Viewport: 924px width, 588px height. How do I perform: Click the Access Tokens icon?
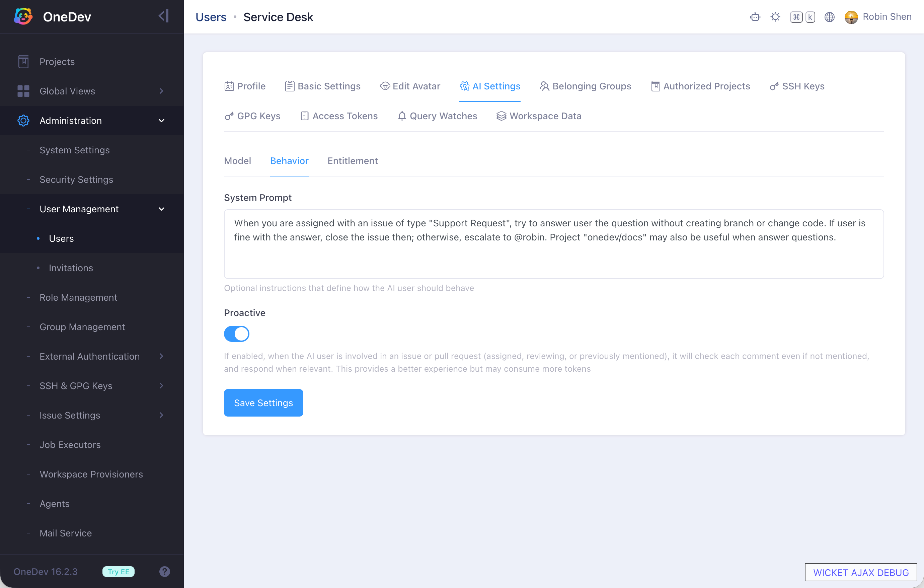coord(305,116)
